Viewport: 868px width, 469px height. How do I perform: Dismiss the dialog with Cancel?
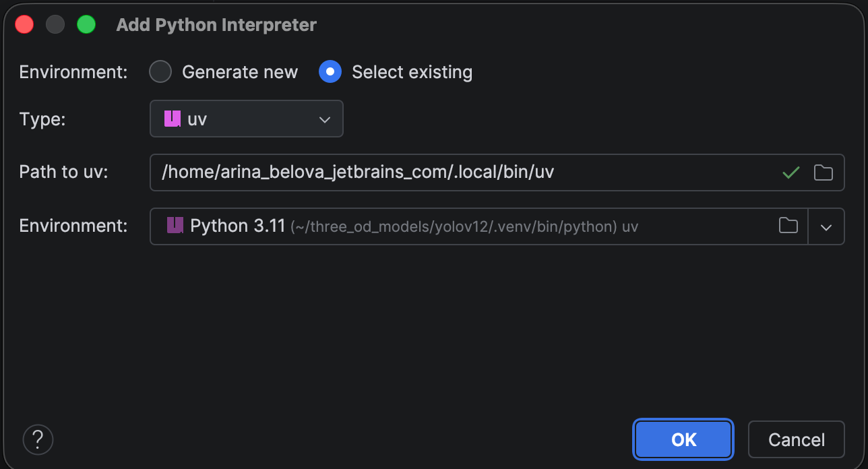[x=797, y=439]
